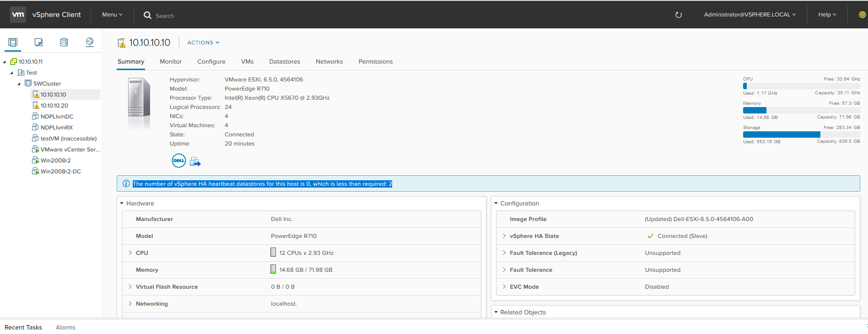
Task: Switch to the Permissions tab
Action: [376, 62]
